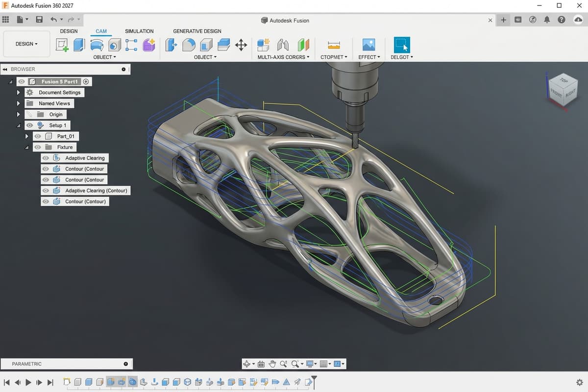588x392 pixels.
Task: Click the gray twin-lobe multi-axis icon
Action: (x=283, y=45)
